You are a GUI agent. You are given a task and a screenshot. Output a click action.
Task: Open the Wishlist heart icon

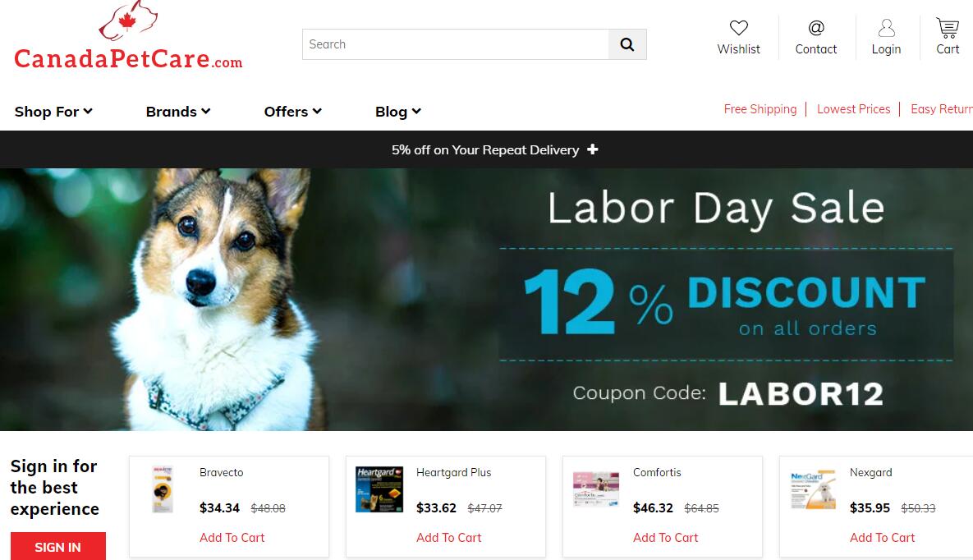pyautogui.click(x=738, y=28)
